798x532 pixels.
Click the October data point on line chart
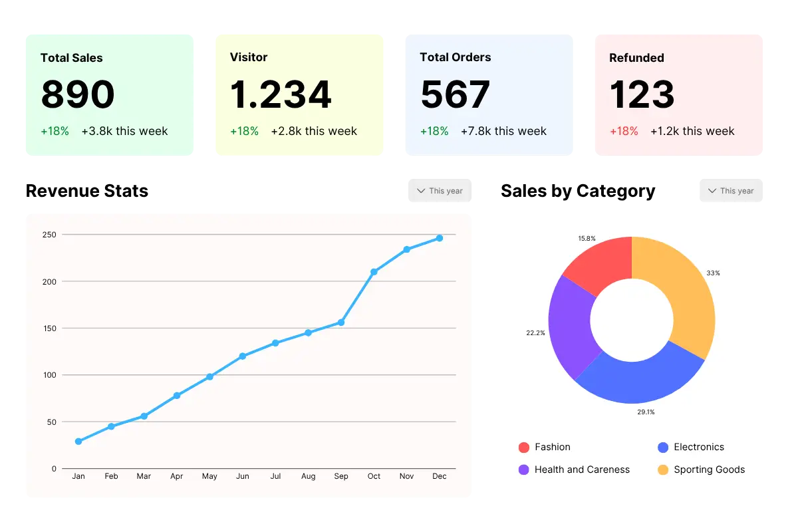[x=374, y=272]
